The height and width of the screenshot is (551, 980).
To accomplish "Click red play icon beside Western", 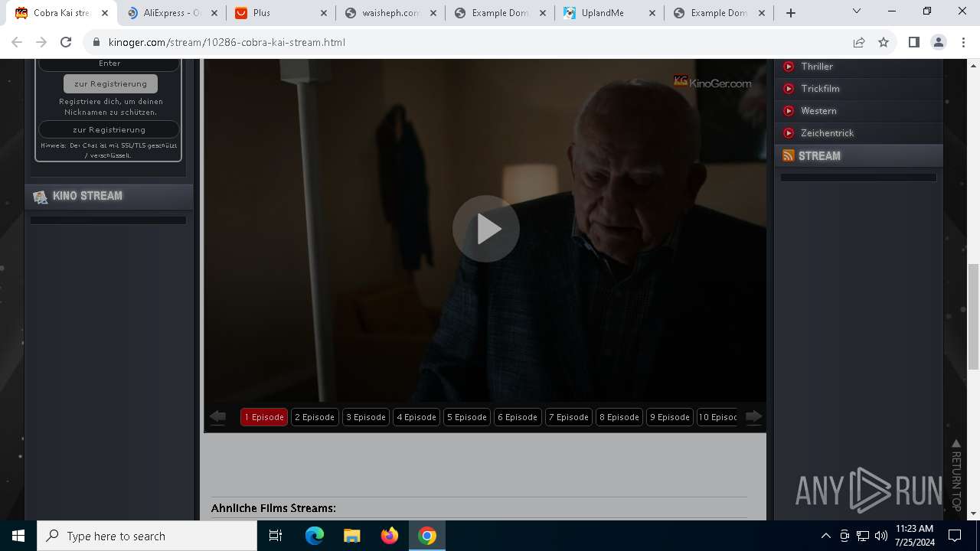I will [x=789, y=111].
